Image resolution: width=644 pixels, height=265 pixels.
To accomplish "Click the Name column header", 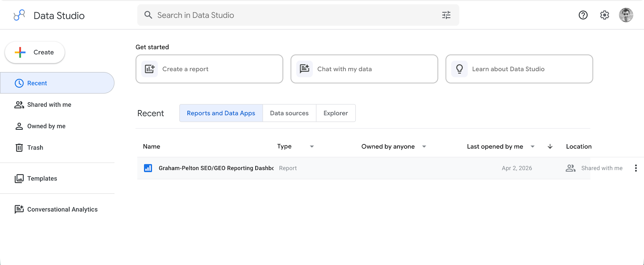I will [x=152, y=146].
